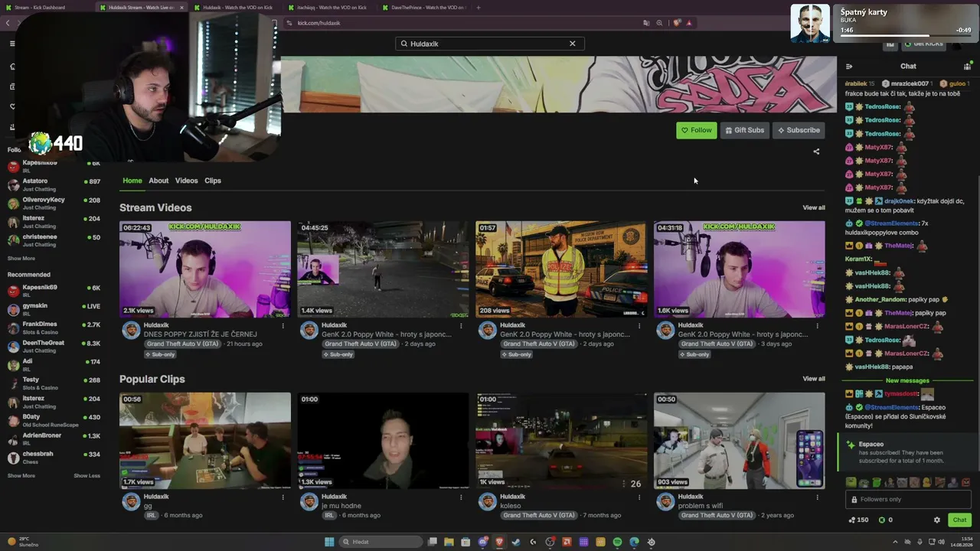Click the kick.com/huldaxik address bar

pyautogui.click(x=459, y=23)
